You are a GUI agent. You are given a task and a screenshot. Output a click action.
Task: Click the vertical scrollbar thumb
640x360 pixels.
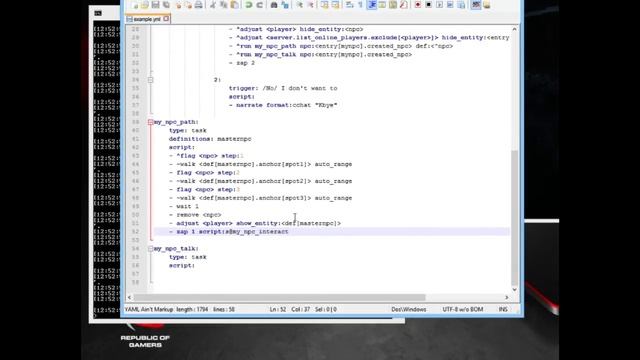[514, 218]
